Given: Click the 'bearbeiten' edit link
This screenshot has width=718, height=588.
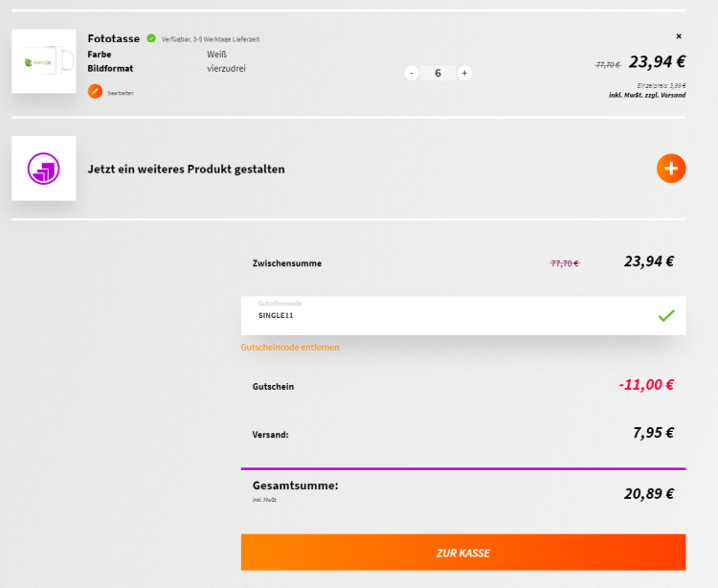Looking at the screenshot, I should (x=121, y=92).
